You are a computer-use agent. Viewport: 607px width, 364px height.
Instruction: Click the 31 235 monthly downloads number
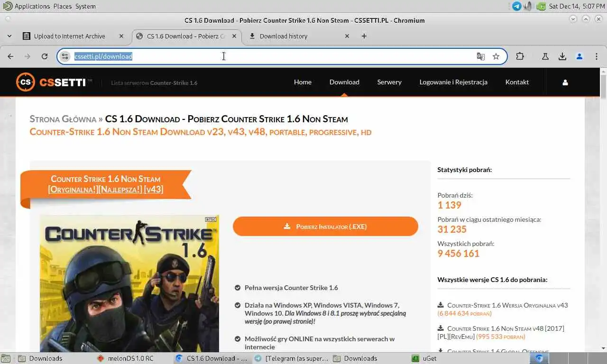tap(452, 229)
